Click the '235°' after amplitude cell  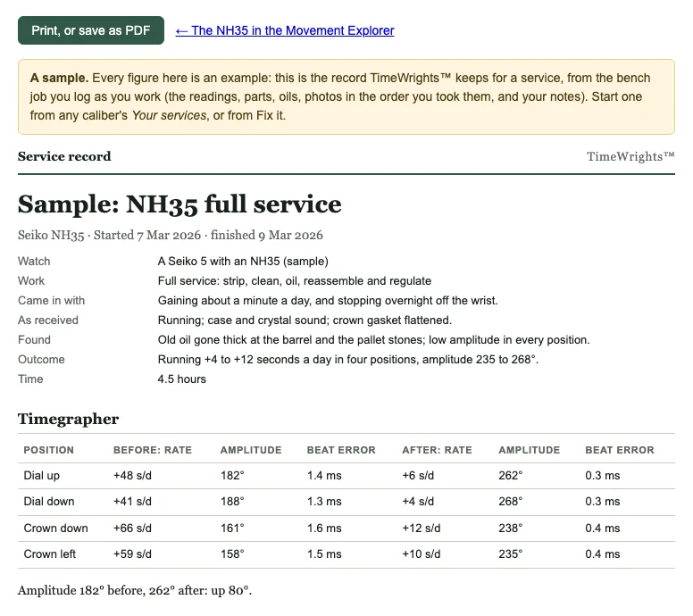click(x=511, y=554)
